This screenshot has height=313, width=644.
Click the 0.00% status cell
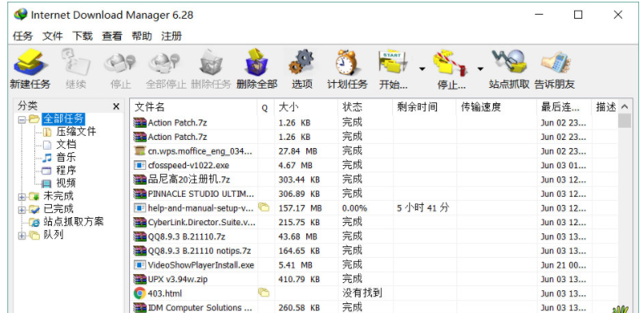(354, 208)
